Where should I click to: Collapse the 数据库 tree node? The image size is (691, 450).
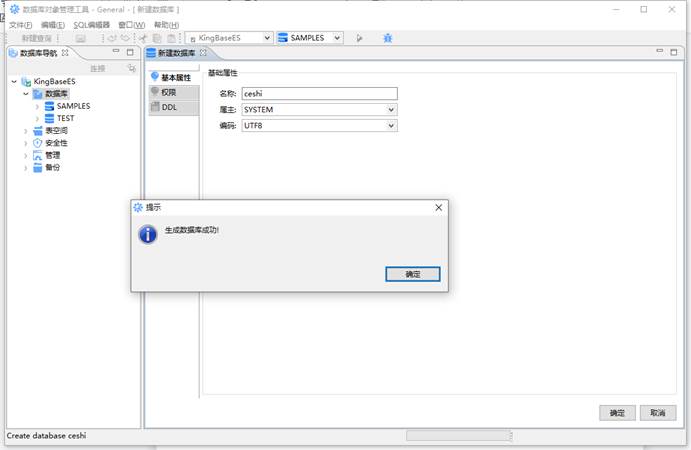(26, 94)
